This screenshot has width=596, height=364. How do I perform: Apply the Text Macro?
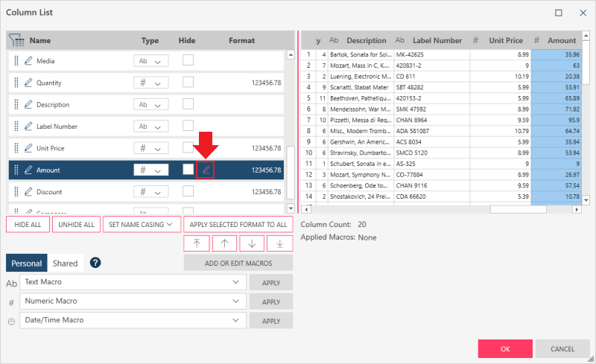click(271, 283)
